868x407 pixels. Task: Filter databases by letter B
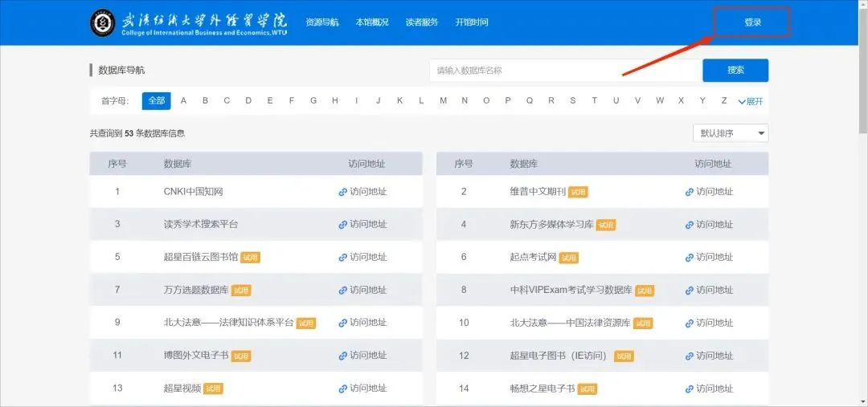pyautogui.click(x=206, y=100)
